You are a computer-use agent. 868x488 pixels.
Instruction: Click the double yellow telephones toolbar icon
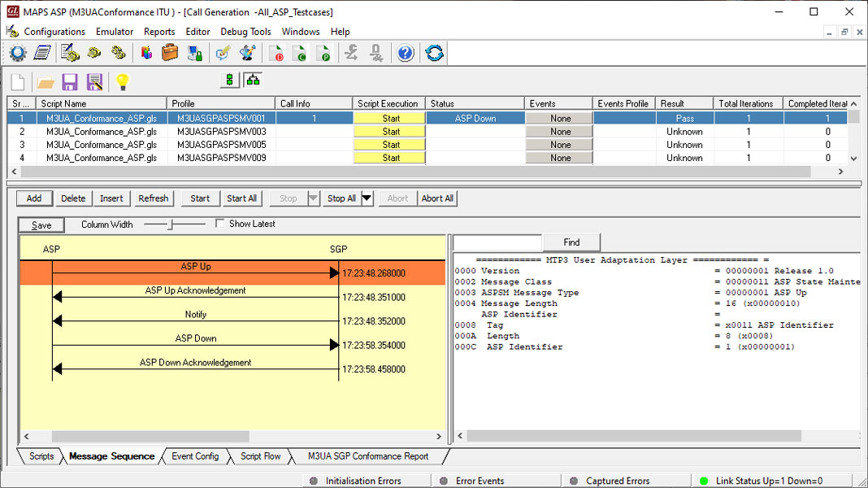119,53
